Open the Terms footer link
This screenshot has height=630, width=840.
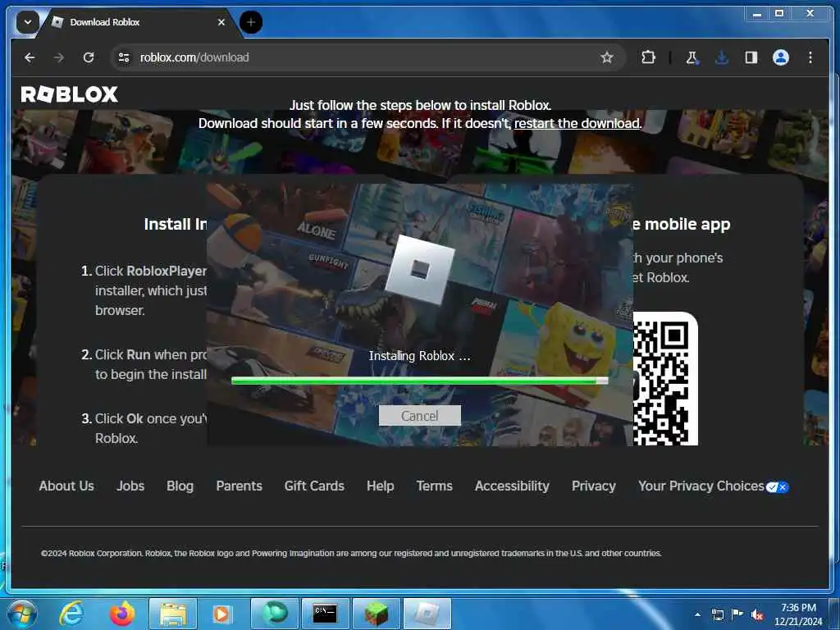tap(435, 486)
